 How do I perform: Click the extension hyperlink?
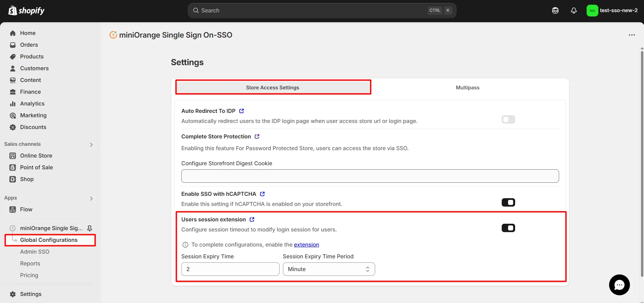coord(306,245)
